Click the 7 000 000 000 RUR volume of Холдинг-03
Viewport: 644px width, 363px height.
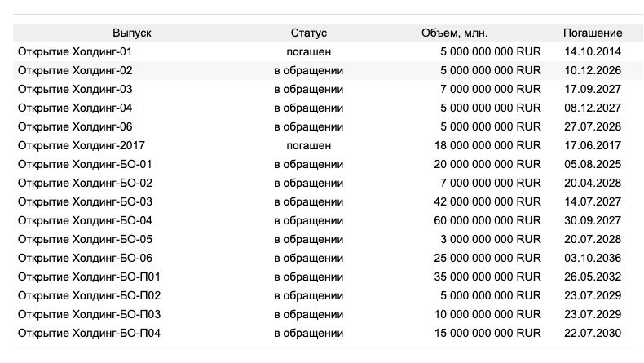click(x=491, y=89)
